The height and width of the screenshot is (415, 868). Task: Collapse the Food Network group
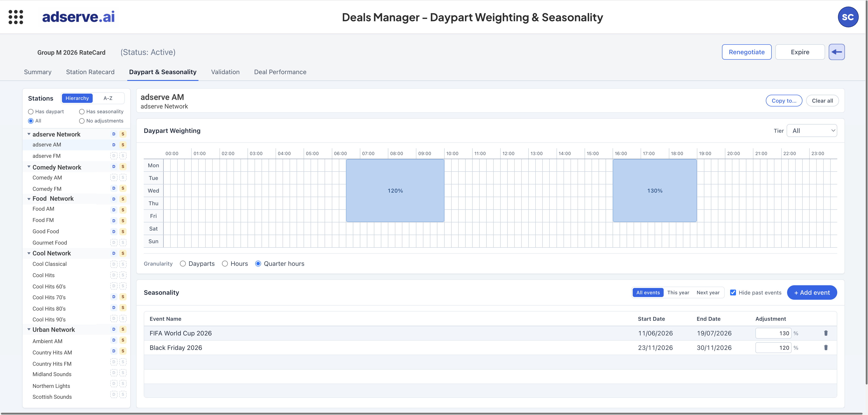29,199
